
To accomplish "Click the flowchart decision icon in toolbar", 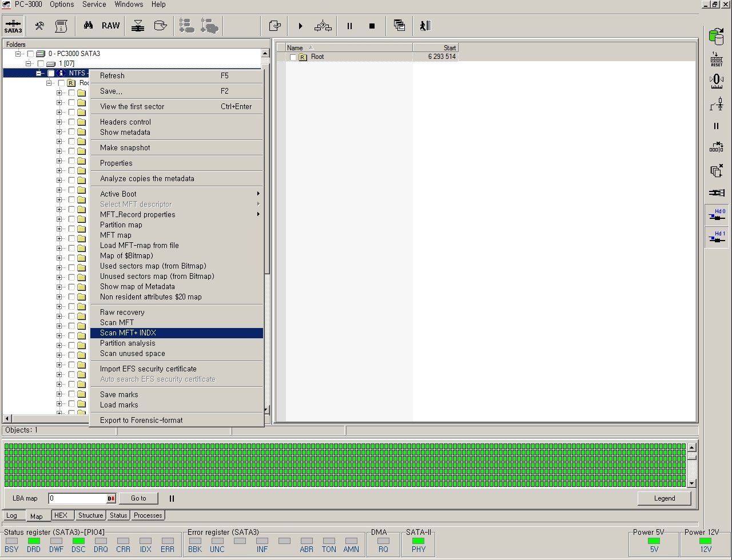I will [323, 26].
